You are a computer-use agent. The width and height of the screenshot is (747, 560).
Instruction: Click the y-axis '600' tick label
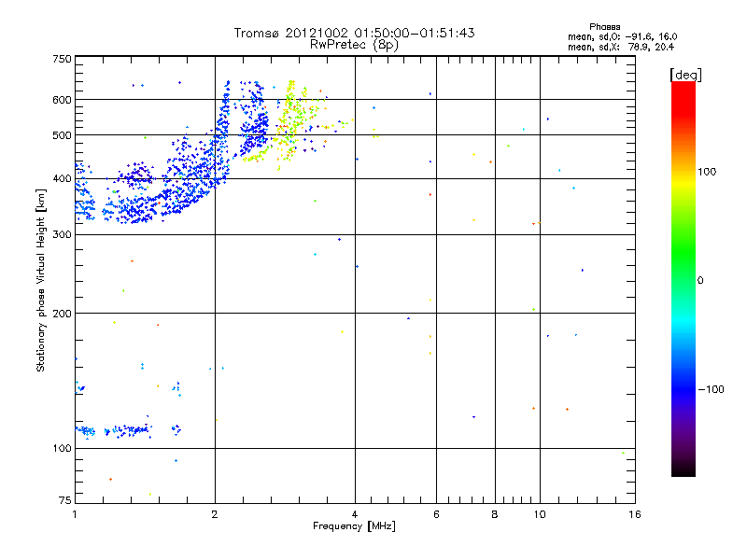tap(62, 100)
